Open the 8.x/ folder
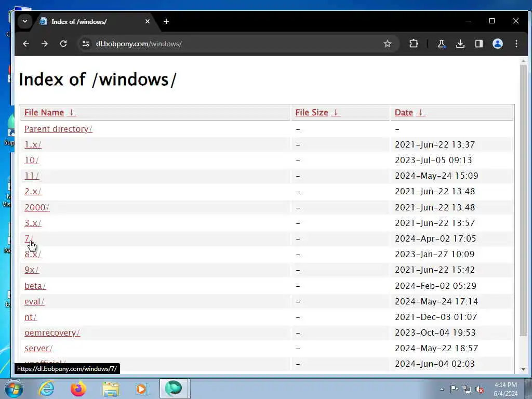 tap(33, 254)
